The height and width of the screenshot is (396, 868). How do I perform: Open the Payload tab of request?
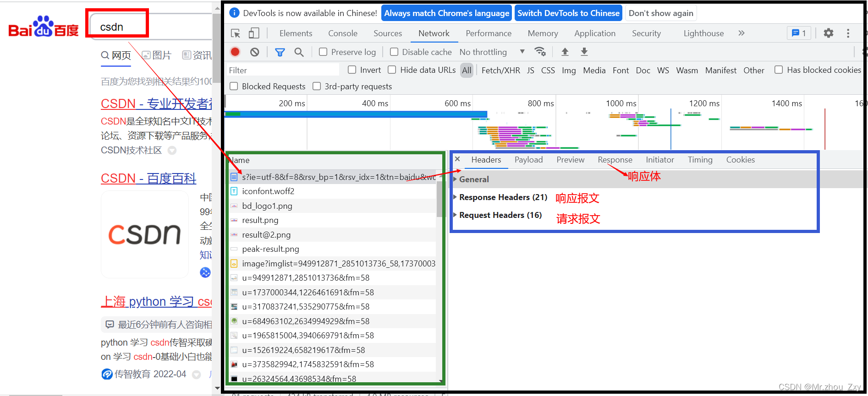528,160
